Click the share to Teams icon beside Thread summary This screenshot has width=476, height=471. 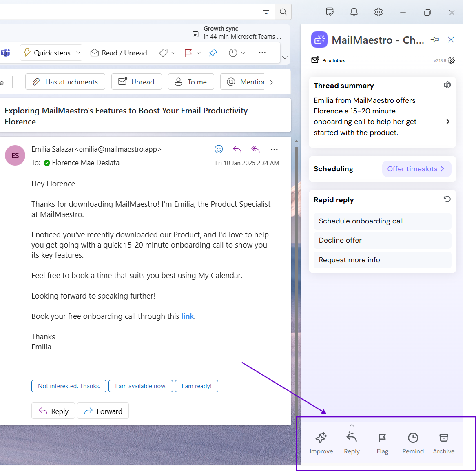(447, 84)
